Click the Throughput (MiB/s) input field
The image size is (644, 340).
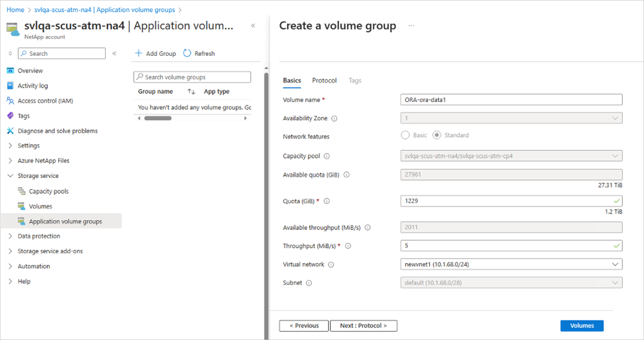coord(511,246)
